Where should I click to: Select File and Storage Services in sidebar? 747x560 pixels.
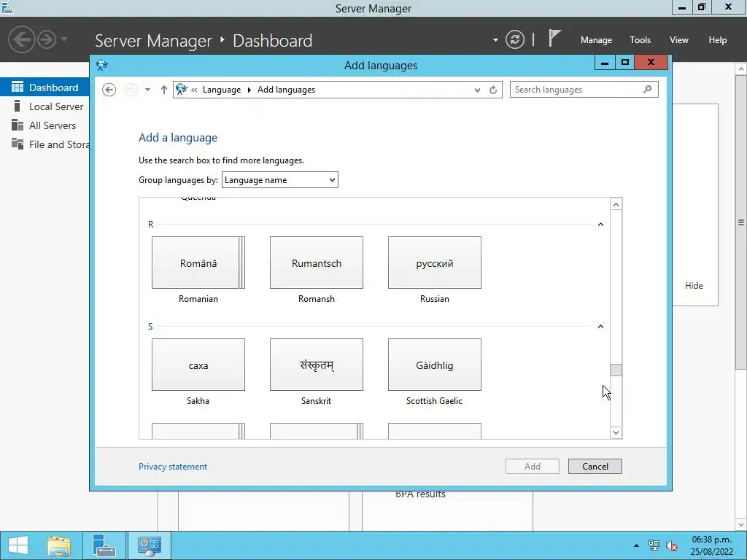(44, 144)
